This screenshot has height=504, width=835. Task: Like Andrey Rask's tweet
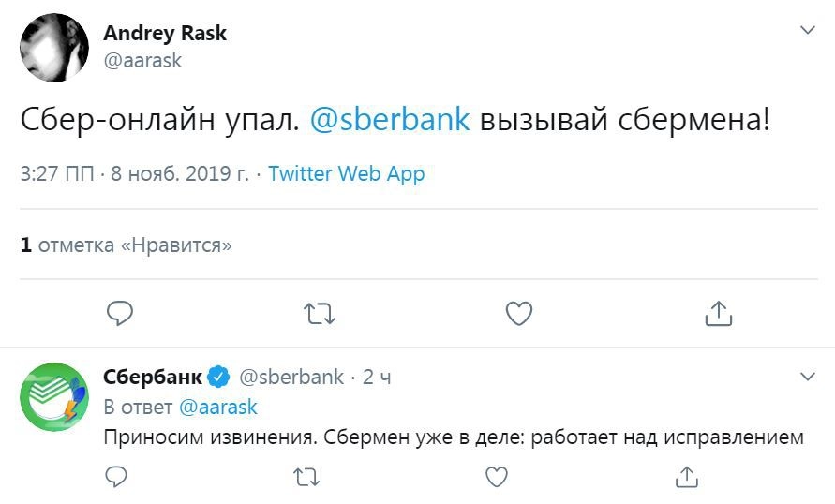519,313
